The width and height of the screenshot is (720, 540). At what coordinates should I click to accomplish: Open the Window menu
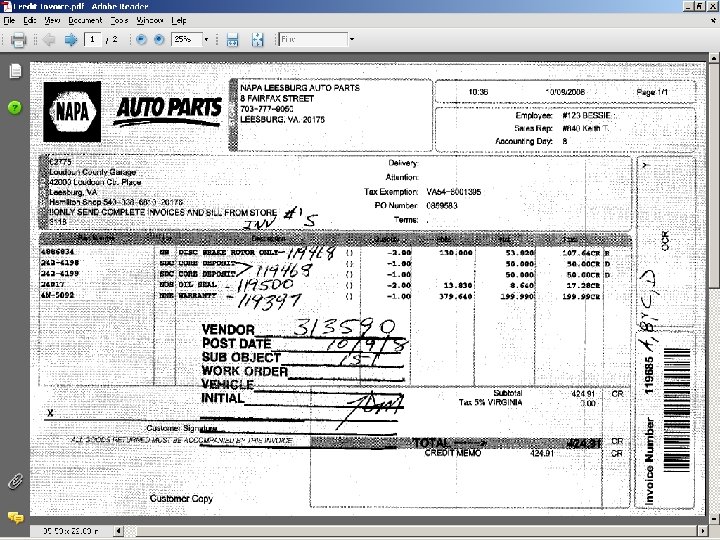click(150, 20)
